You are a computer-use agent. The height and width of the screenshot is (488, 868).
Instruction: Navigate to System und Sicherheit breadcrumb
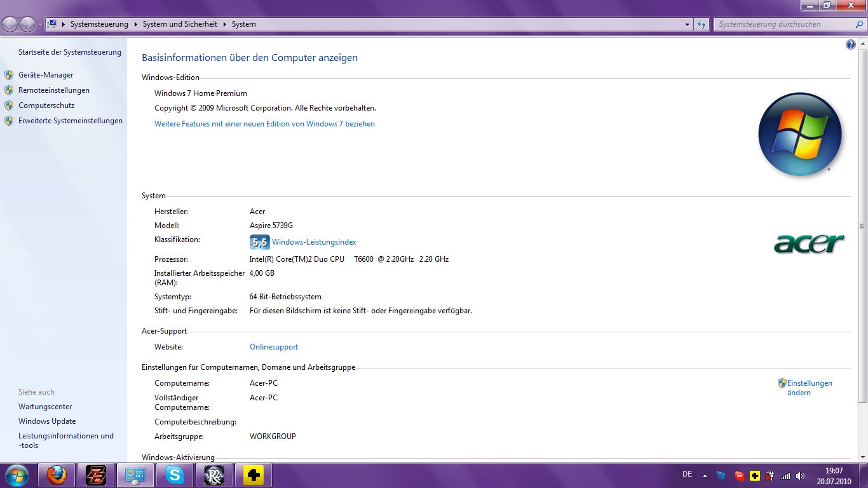tap(180, 24)
